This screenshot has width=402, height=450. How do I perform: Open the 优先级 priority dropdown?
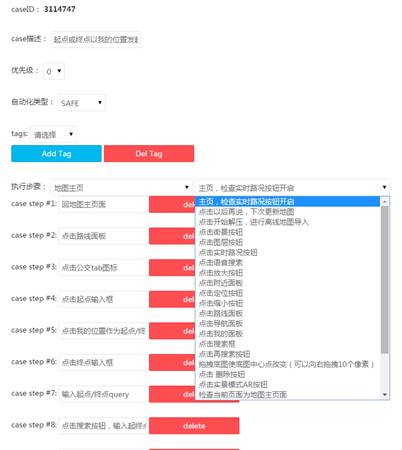(x=54, y=71)
